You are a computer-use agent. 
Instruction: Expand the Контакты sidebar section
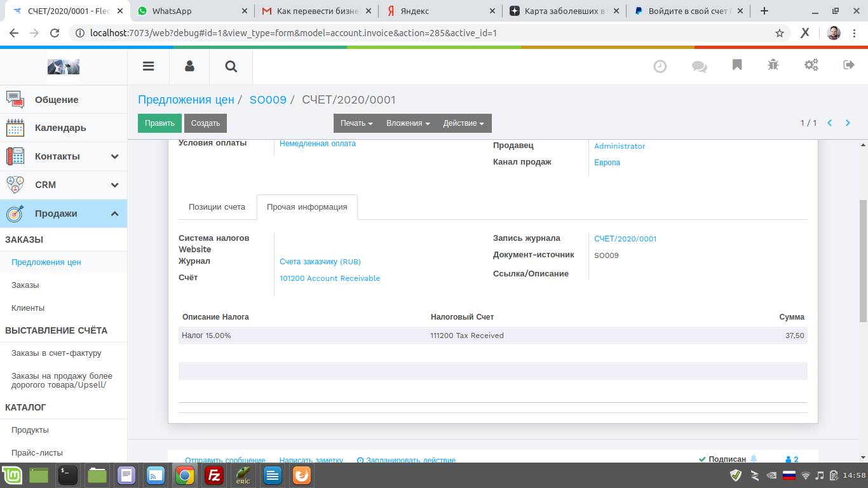(x=114, y=156)
